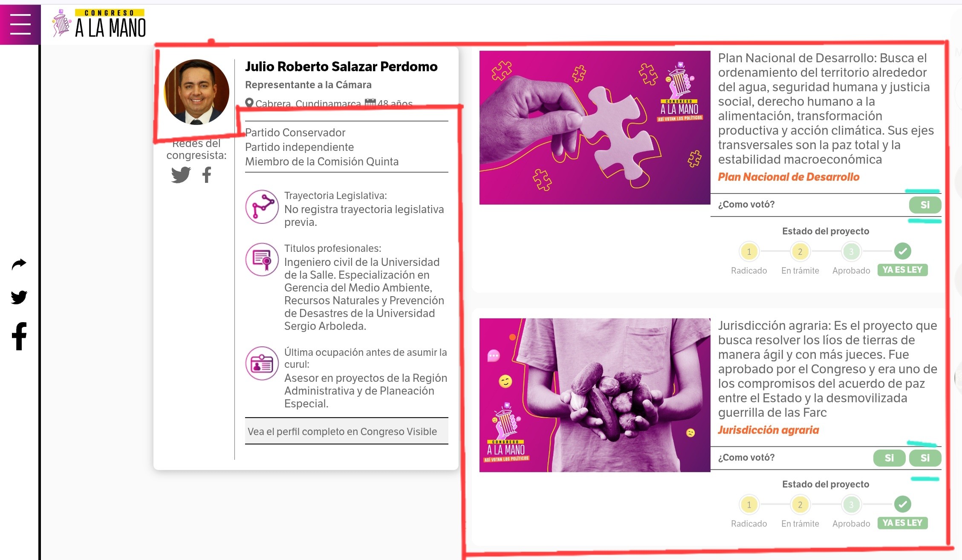Select step 1 Radicado in Plan Nacional progress

pos(748,251)
